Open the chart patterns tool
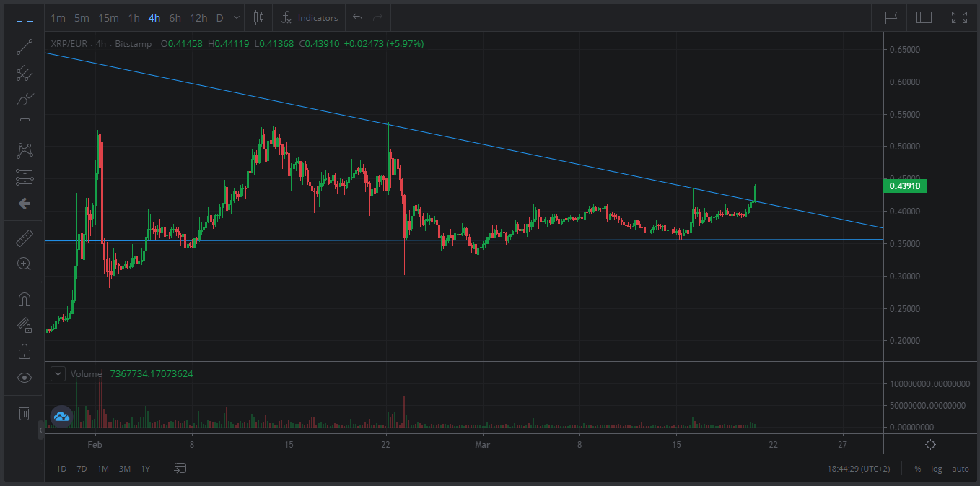The height and width of the screenshot is (486, 980). (x=25, y=150)
